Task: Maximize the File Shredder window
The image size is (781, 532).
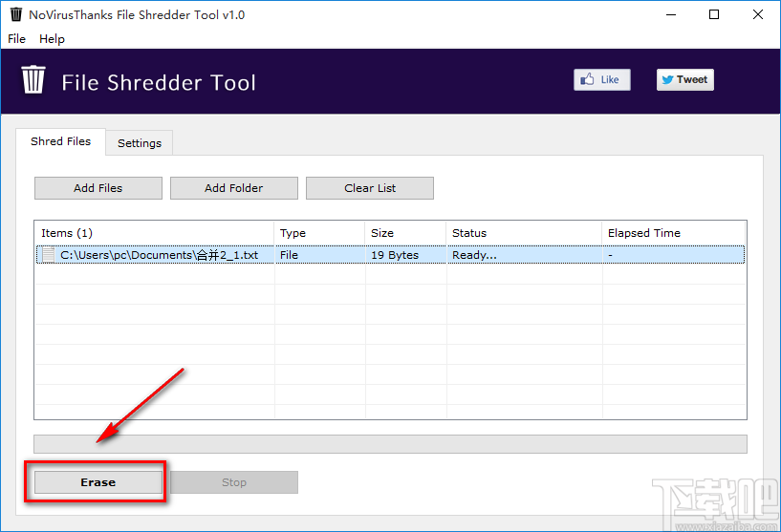Action: click(x=714, y=14)
